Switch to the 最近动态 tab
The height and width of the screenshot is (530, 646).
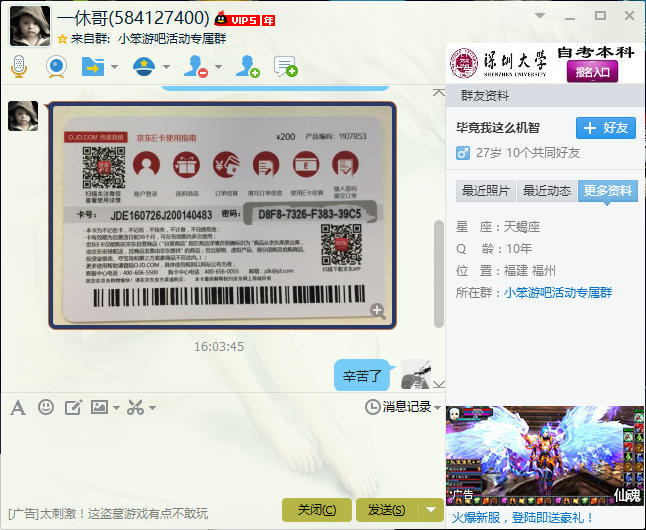547,191
